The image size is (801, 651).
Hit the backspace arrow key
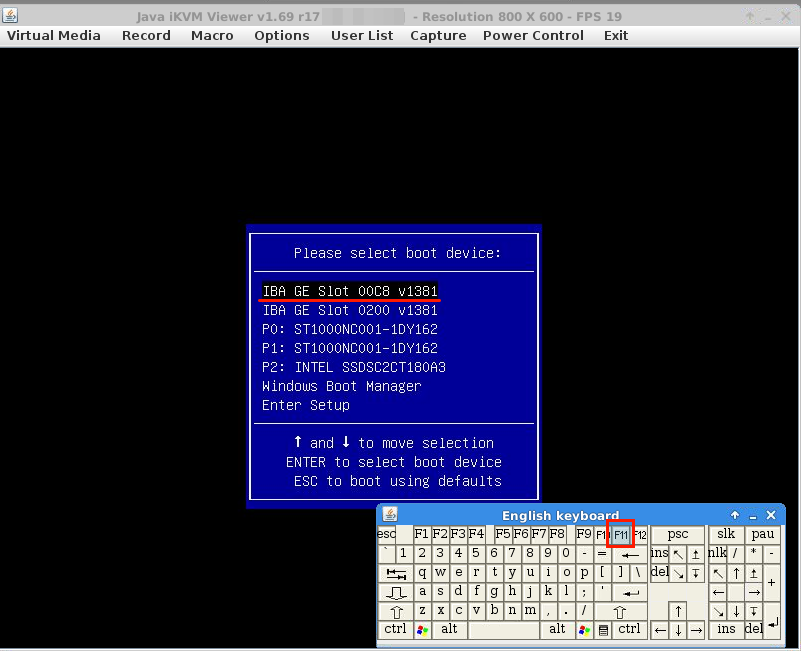click(630, 554)
